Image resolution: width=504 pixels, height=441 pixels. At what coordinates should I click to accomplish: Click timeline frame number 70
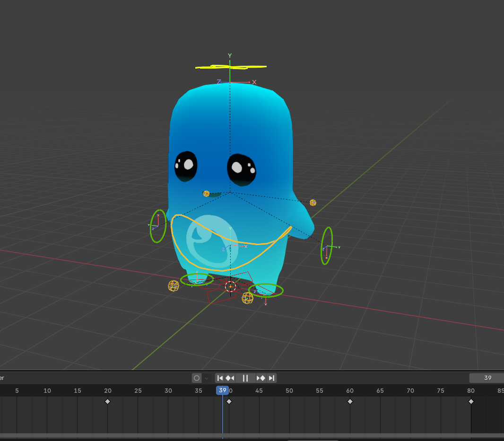(410, 390)
